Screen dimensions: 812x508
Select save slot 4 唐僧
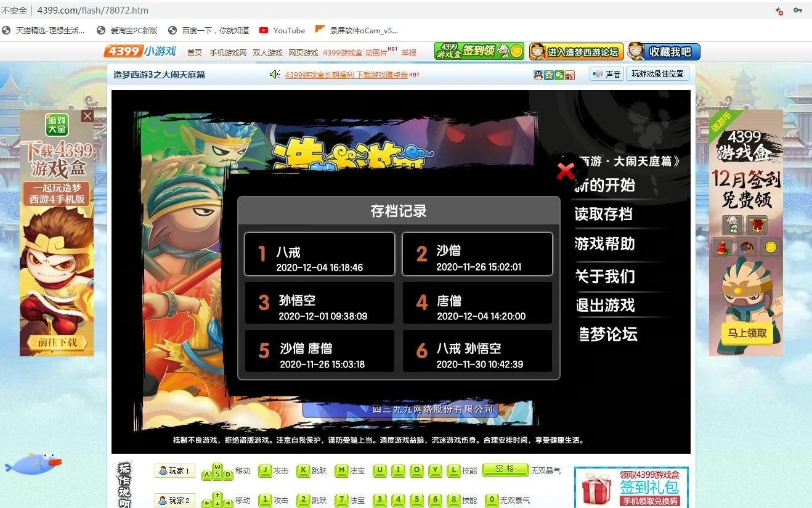pos(477,303)
